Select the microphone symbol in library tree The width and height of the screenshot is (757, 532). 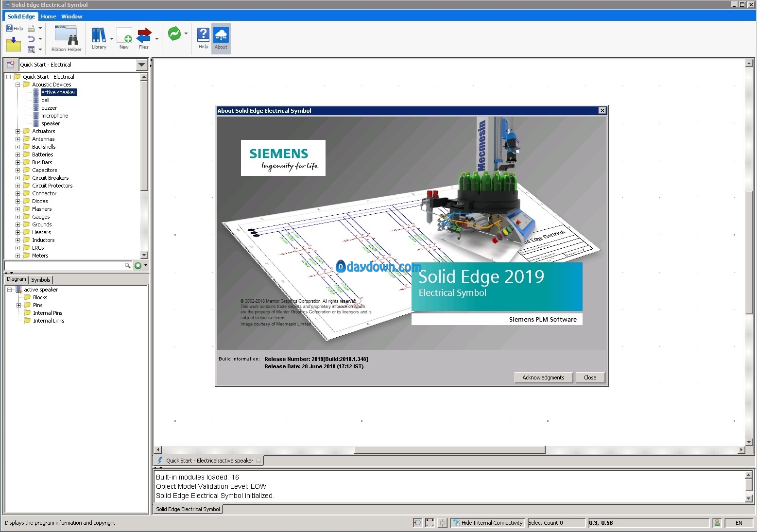(54, 116)
